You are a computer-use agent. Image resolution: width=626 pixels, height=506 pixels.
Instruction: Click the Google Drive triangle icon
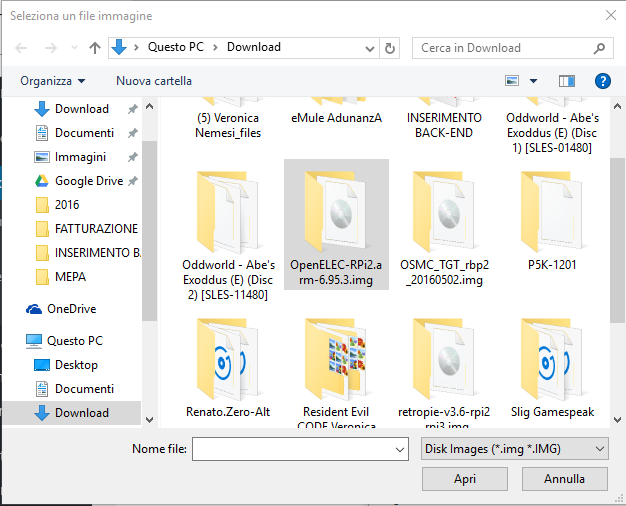click(42, 181)
